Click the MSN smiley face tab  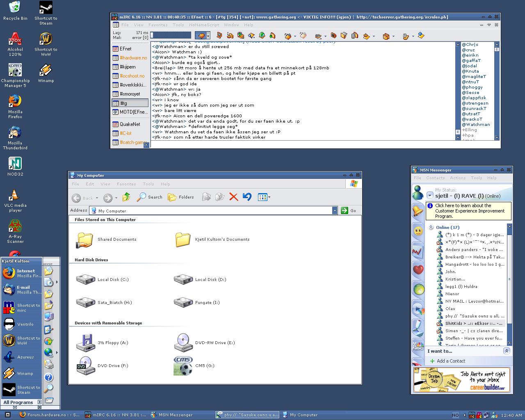[x=418, y=231]
